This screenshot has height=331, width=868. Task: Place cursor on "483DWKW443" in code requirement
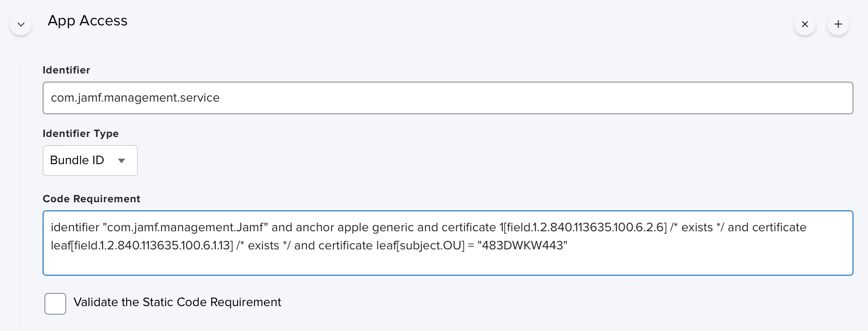click(x=522, y=245)
